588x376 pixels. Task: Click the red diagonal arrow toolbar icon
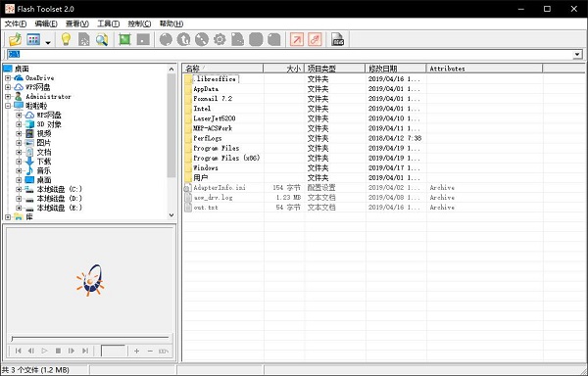pos(297,39)
